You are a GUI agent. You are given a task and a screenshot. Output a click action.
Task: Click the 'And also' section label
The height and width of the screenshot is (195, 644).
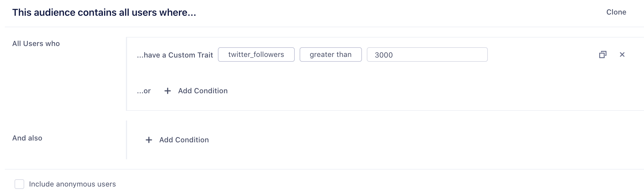click(x=27, y=138)
